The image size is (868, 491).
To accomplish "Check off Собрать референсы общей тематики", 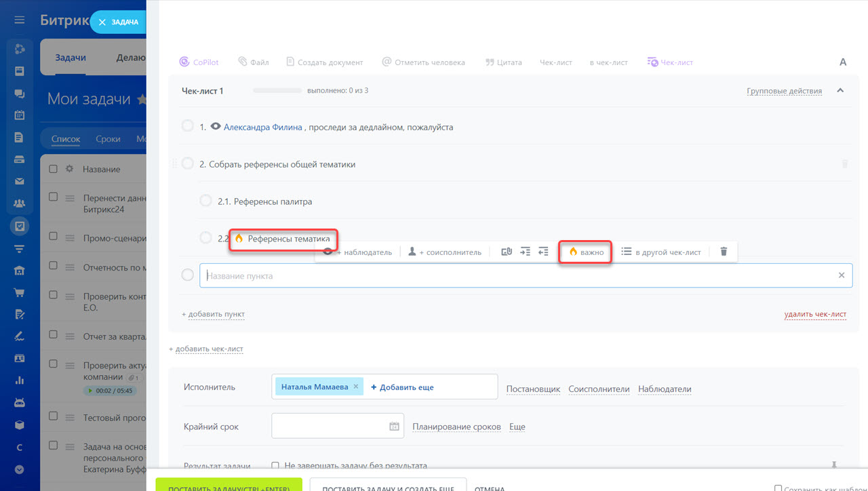I will (188, 163).
